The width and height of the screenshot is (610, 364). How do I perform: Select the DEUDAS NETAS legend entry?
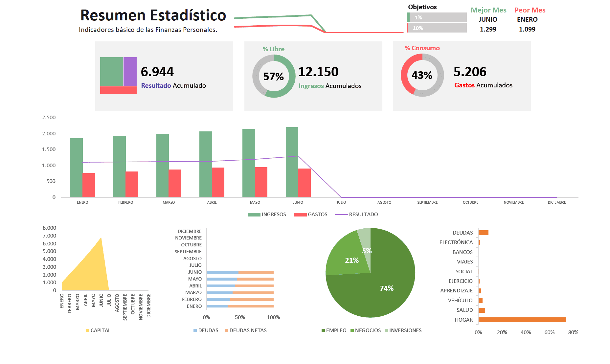pos(246,330)
